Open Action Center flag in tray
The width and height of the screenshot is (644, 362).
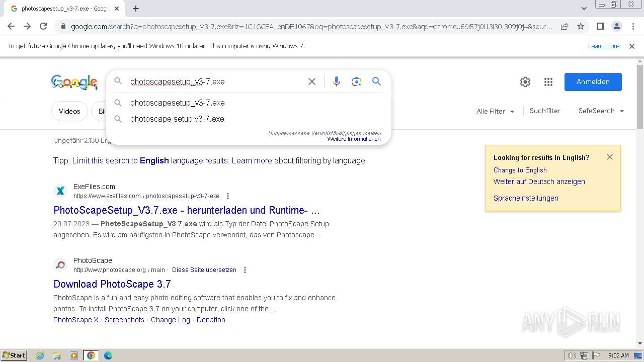(x=596, y=355)
